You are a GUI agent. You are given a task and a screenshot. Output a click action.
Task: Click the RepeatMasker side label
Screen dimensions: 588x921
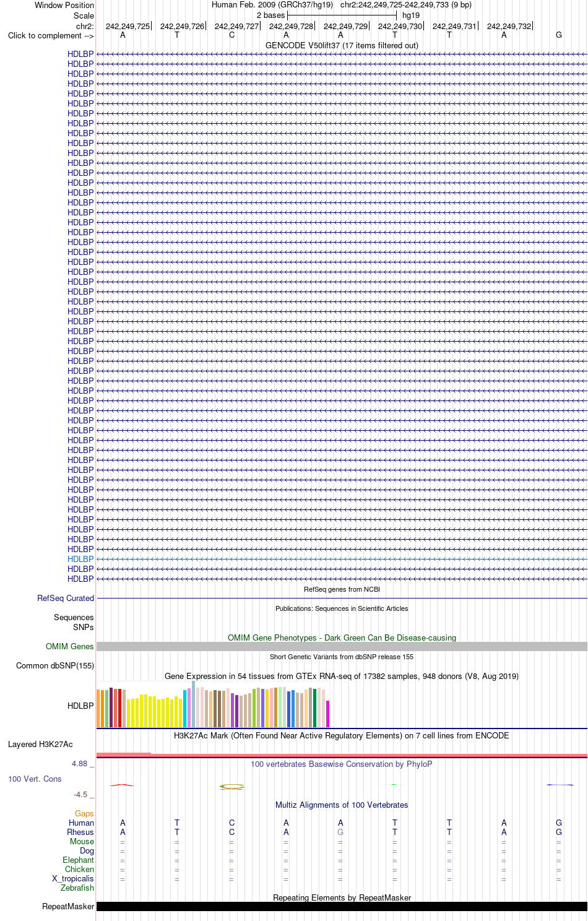[68, 906]
